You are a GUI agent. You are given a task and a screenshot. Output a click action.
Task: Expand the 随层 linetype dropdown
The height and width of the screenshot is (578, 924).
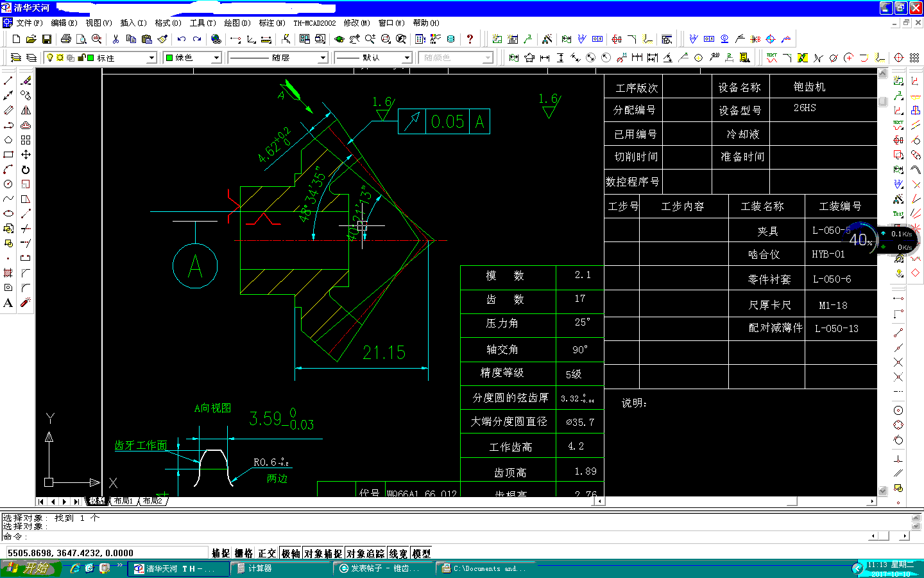(x=323, y=58)
